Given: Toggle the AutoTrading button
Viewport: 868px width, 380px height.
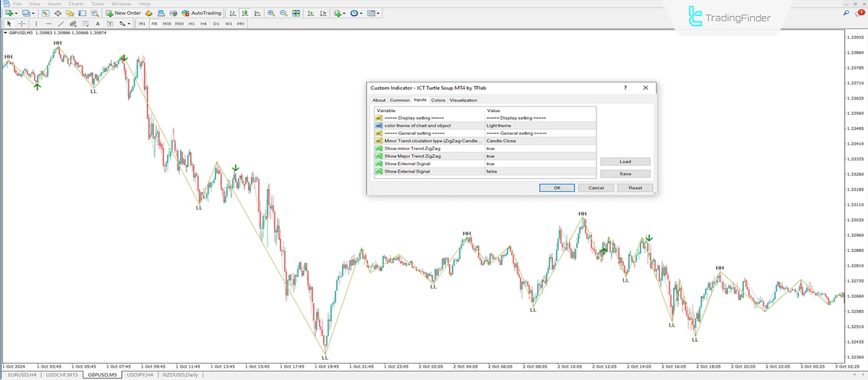Looking at the screenshot, I should 202,13.
